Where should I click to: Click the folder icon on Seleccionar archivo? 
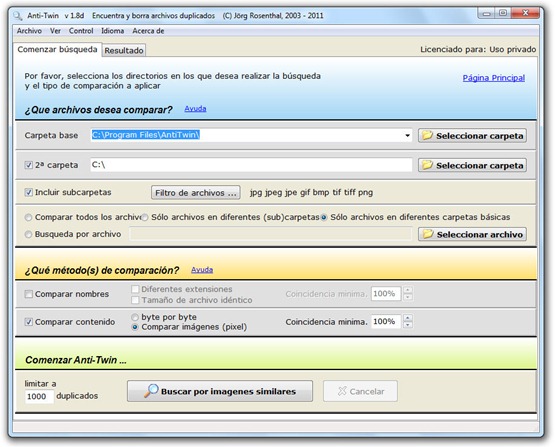(x=428, y=234)
